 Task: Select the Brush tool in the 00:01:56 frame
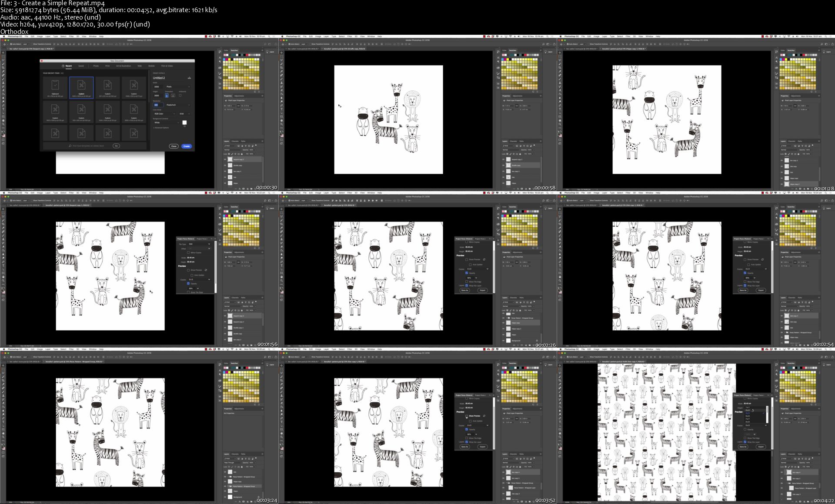point(3,235)
